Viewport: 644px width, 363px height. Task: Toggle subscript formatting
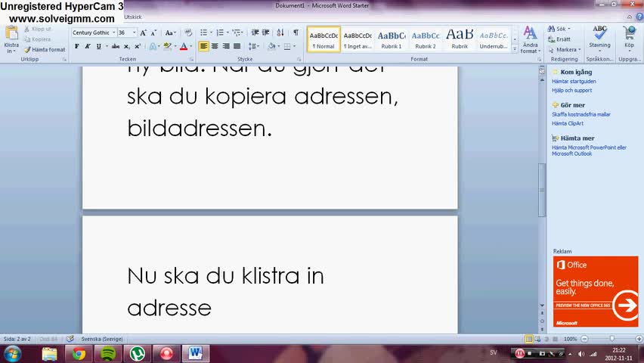tap(127, 46)
